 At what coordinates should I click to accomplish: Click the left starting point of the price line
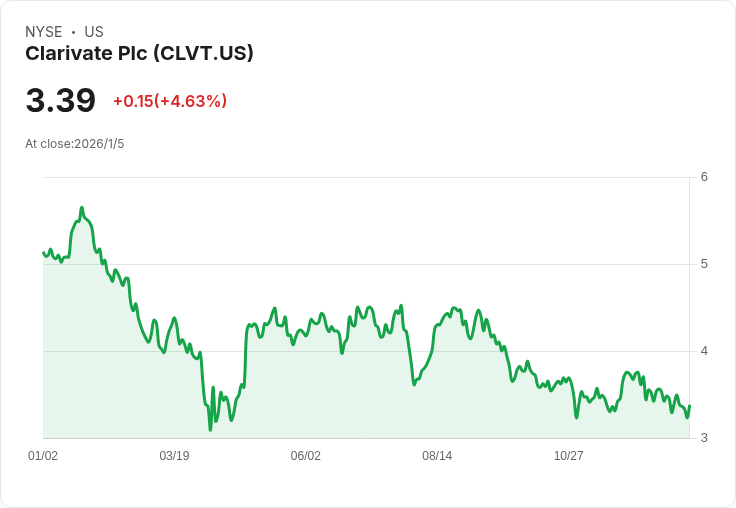click(43, 252)
